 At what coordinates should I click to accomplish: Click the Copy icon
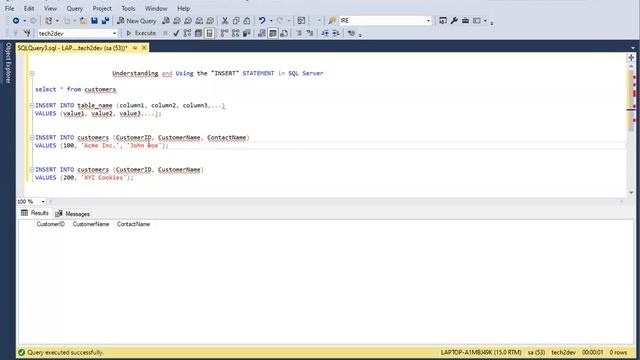click(236, 20)
